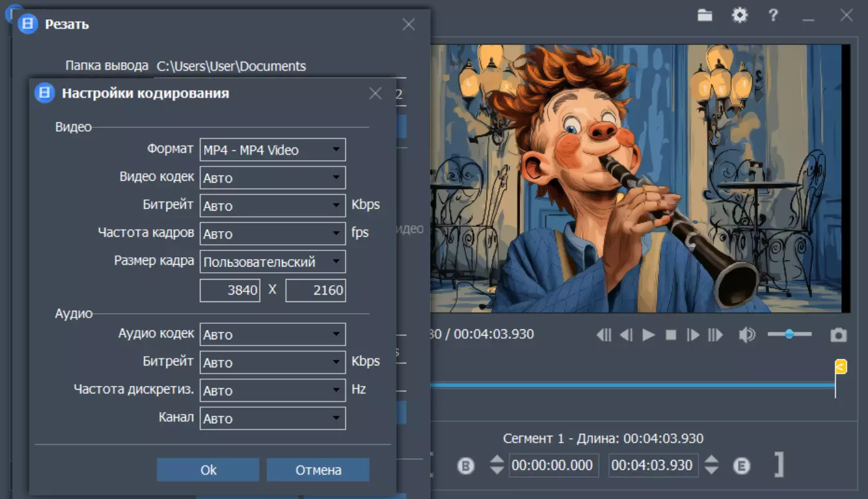Increase the end time with its up arrow
The width and height of the screenshot is (868, 499).
[x=712, y=459]
